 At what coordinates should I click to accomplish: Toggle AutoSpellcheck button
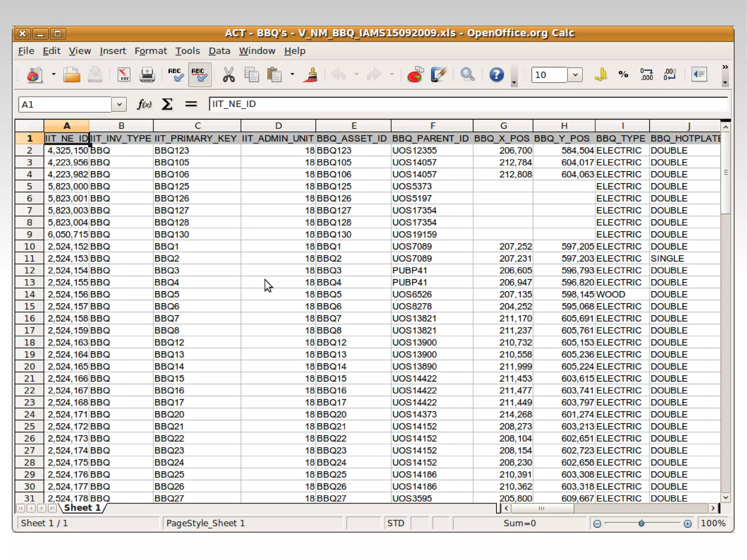click(199, 75)
